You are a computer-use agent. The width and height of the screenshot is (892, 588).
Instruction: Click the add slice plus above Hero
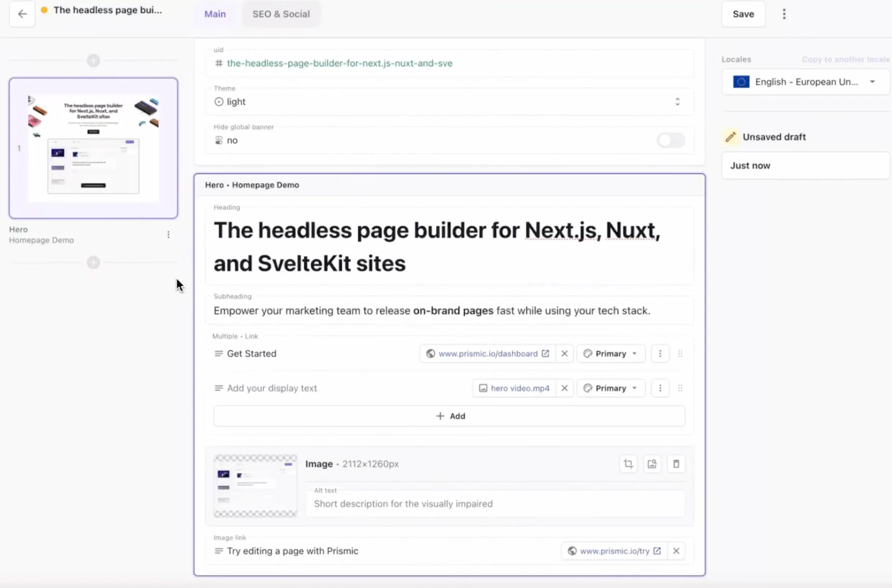point(93,60)
